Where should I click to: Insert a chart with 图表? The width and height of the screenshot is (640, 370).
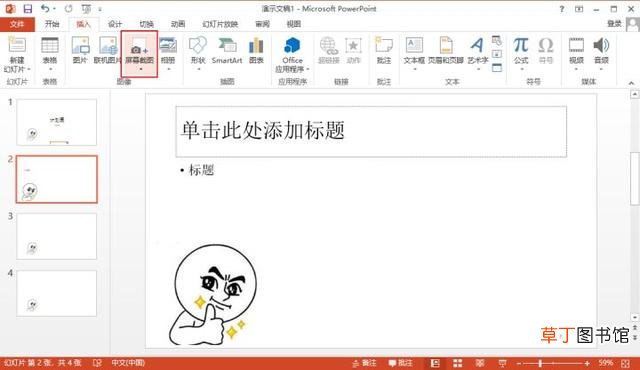256,50
